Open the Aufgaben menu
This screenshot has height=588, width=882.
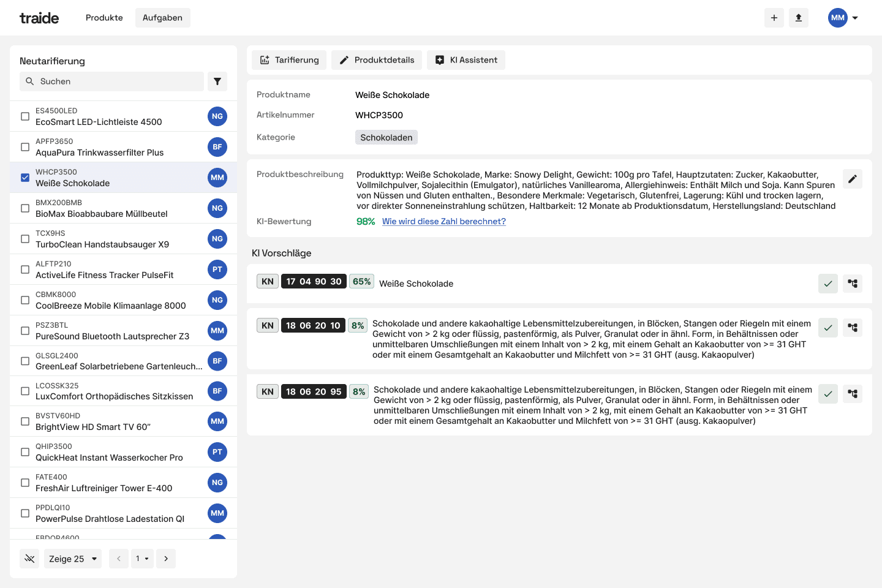[x=162, y=18]
